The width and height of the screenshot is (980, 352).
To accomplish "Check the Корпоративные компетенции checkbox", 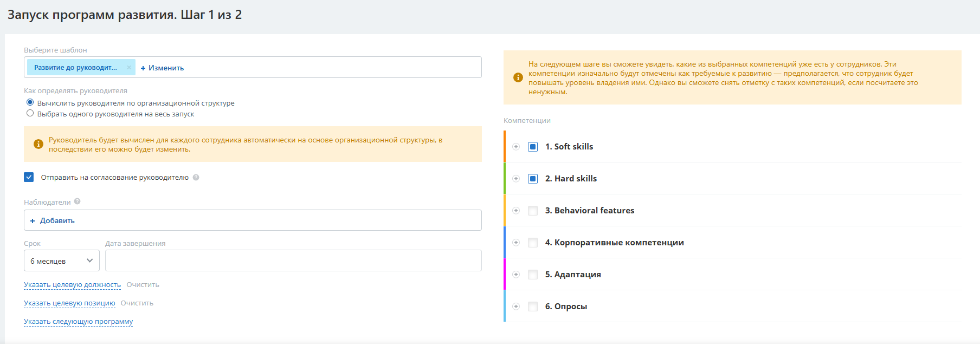I will point(533,243).
